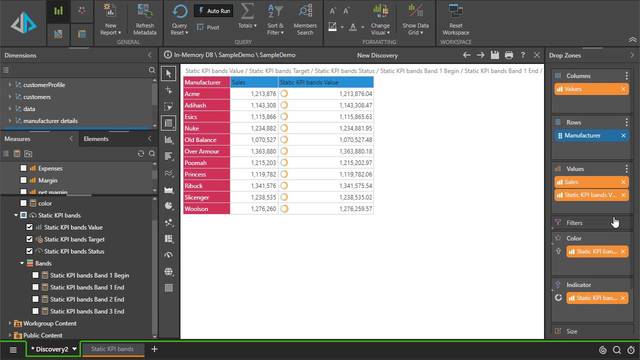Uncheck Static KPI bands Status
640x360 pixels.
click(x=29, y=251)
